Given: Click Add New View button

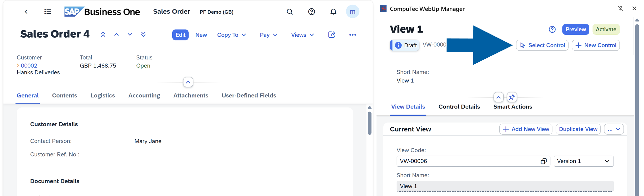Looking at the screenshot, I should (x=526, y=129).
